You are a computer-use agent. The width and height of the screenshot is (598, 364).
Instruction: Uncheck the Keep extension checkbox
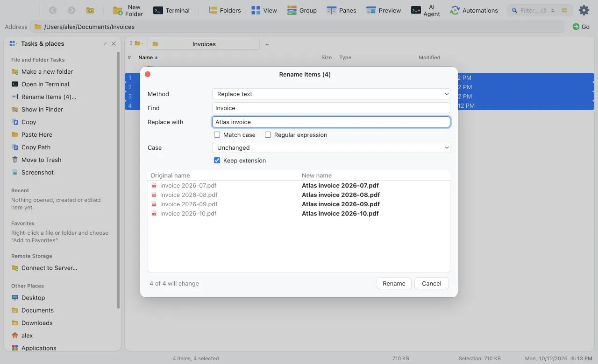(217, 161)
